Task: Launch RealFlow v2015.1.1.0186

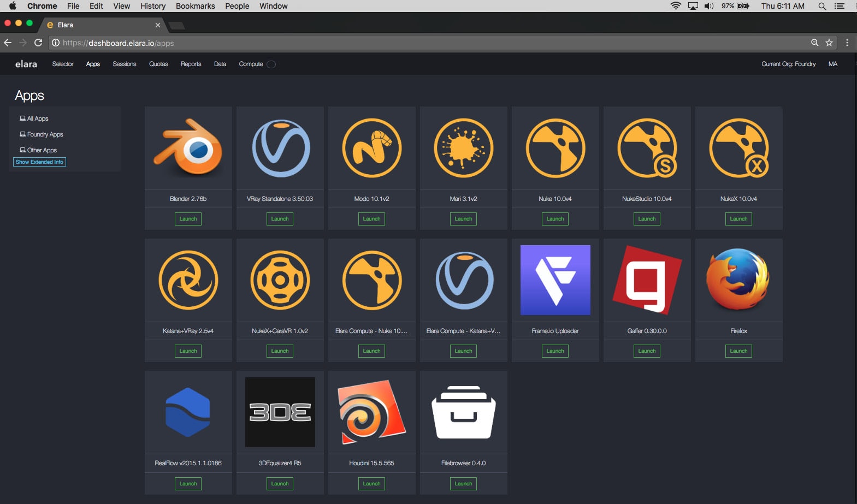Action: (x=188, y=484)
